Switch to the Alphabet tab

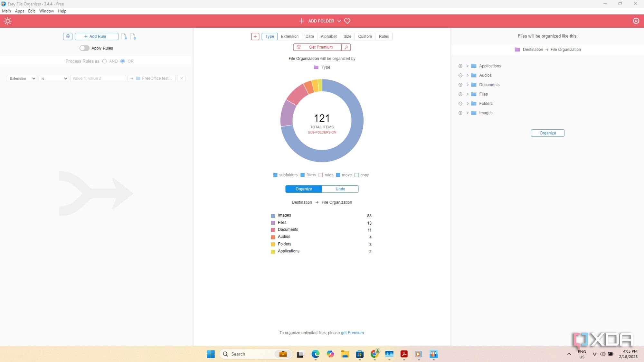[x=328, y=36]
